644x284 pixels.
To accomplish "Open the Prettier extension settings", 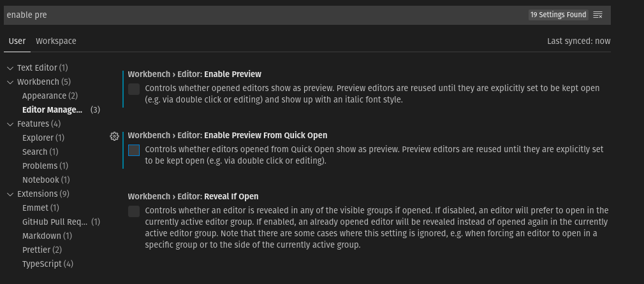I will tap(42, 250).
